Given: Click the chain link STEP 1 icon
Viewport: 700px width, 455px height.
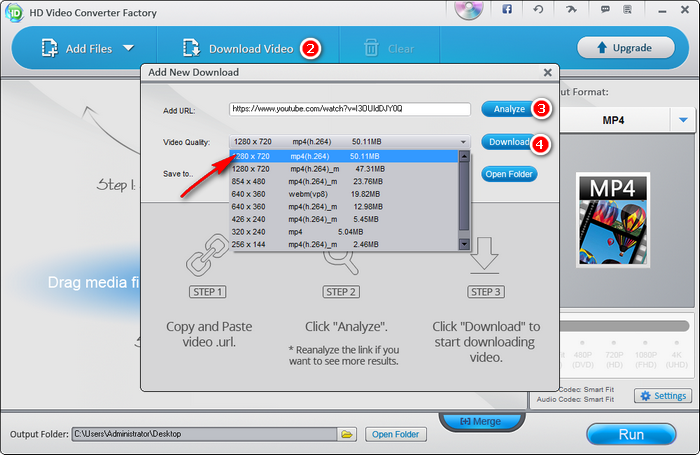Looking at the screenshot, I should tap(208, 255).
